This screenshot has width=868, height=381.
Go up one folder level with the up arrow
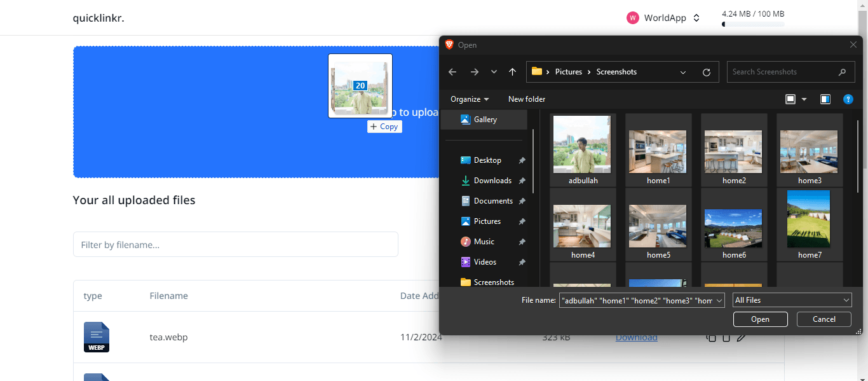[x=512, y=72]
